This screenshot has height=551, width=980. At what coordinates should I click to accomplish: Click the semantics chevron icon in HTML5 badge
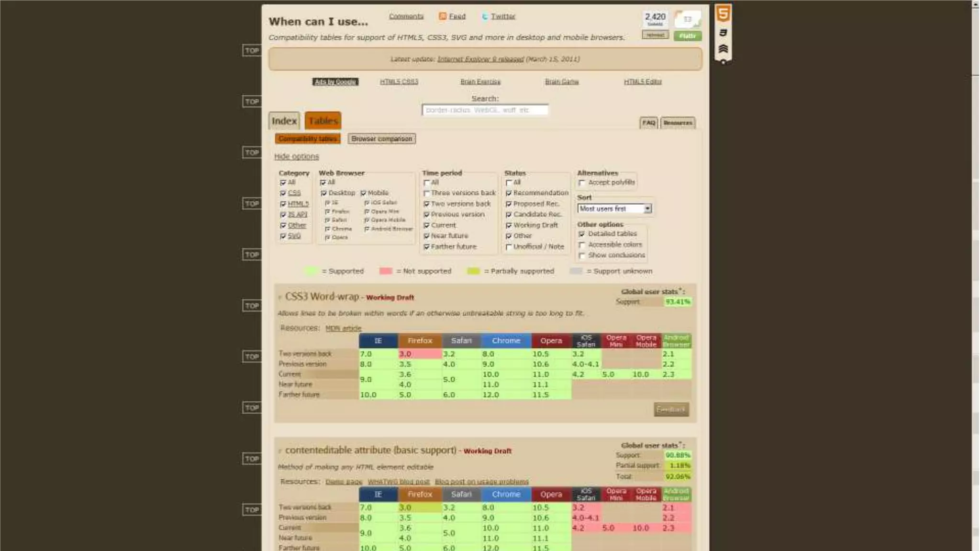pyautogui.click(x=723, y=49)
